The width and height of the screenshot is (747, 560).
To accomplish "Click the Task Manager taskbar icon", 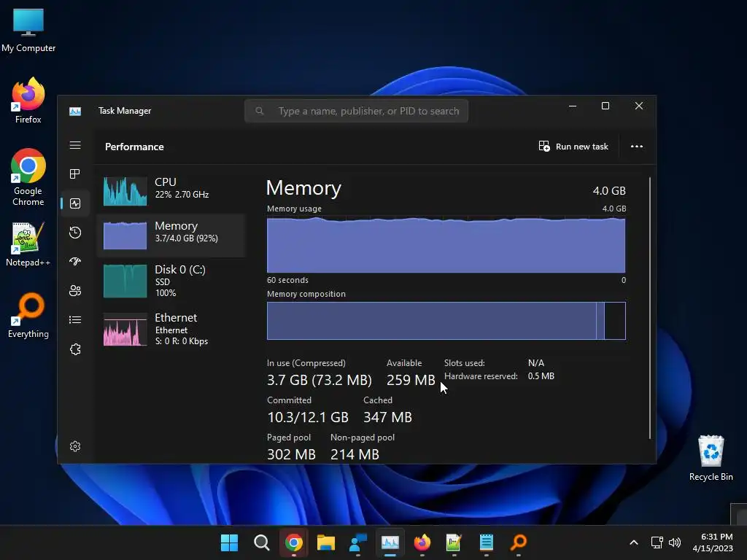I will pyautogui.click(x=390, y=542).
